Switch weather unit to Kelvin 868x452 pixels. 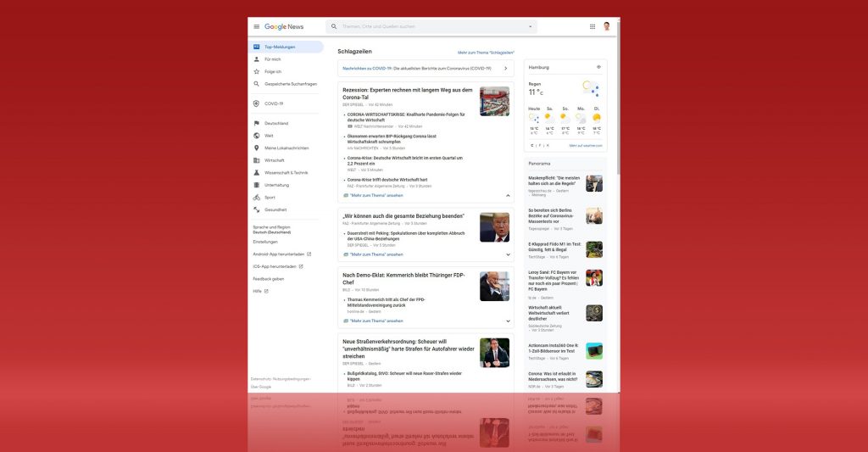[x=548, y=146]
